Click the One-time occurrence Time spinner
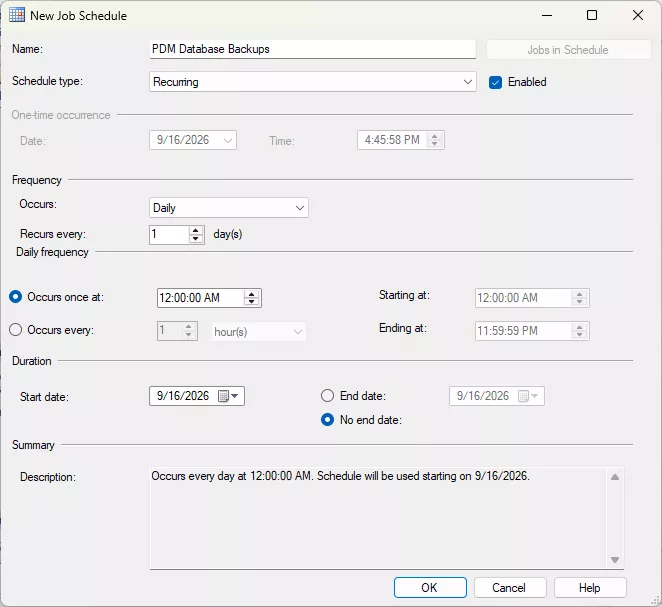The image size is (662, 607). click(x=434, y=140)
